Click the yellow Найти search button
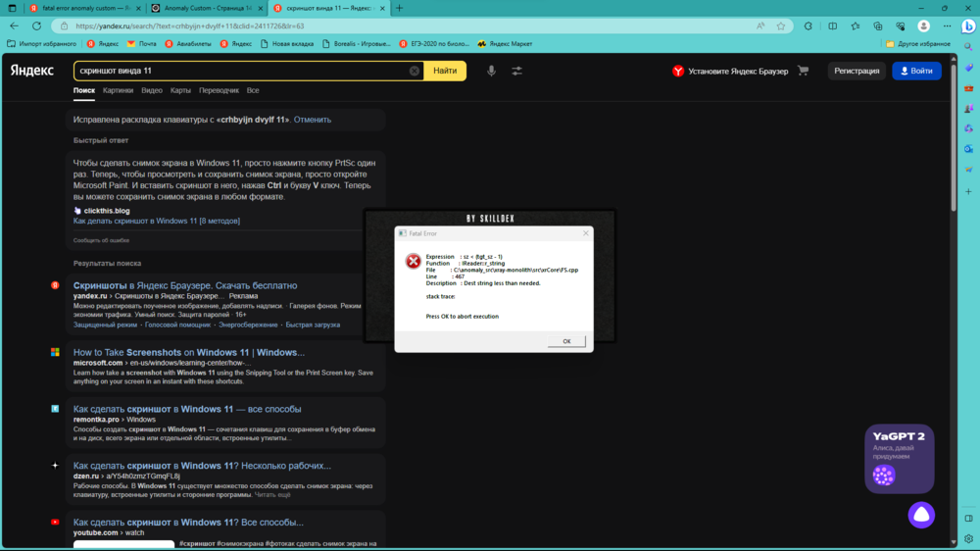The height and width of the screenshot is (551, 980). tap(445, 71)
